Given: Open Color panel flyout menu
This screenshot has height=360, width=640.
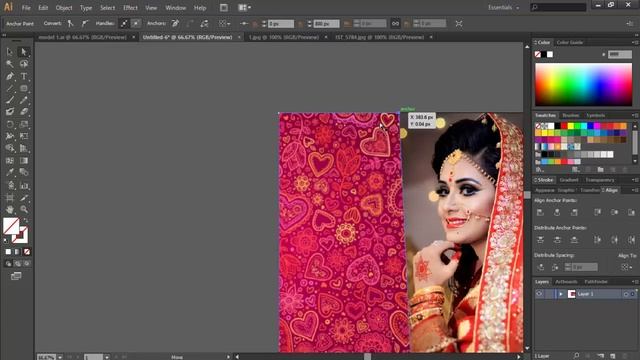Looking at the screenshot, I should tap(635, 42).
